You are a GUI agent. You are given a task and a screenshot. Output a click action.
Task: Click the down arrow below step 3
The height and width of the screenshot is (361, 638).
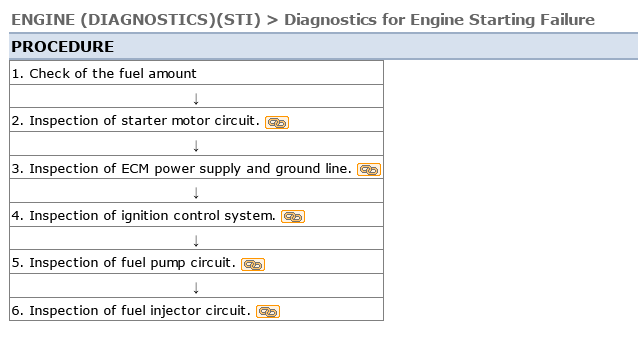[196, 193]
